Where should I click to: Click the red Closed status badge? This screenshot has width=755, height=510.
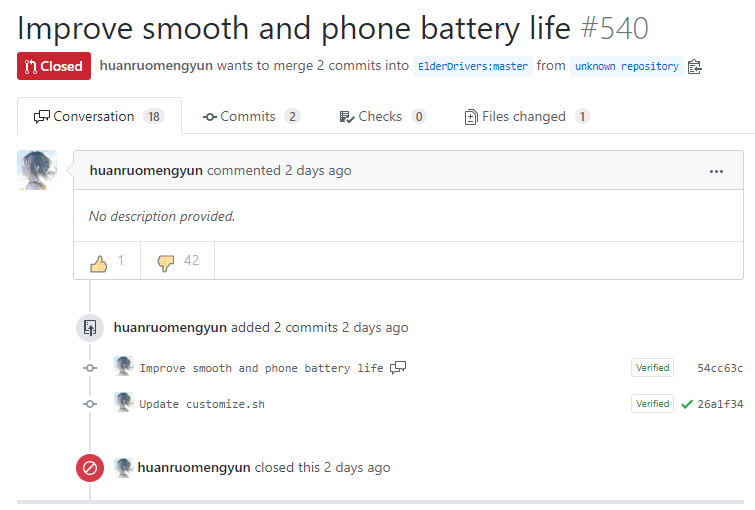[x=54, y=66]
